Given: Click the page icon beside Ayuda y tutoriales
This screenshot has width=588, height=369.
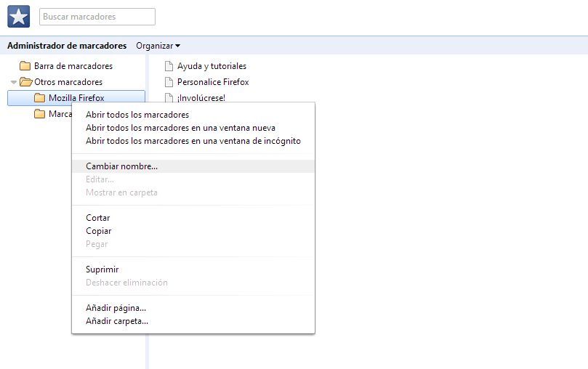Looking at the screenshot, I should pos(169,66).
